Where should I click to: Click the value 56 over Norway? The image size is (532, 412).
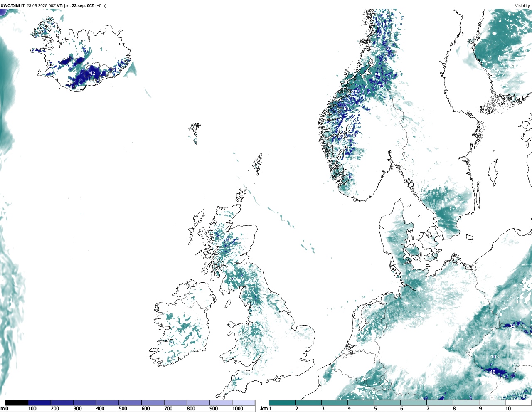point(377,75)
